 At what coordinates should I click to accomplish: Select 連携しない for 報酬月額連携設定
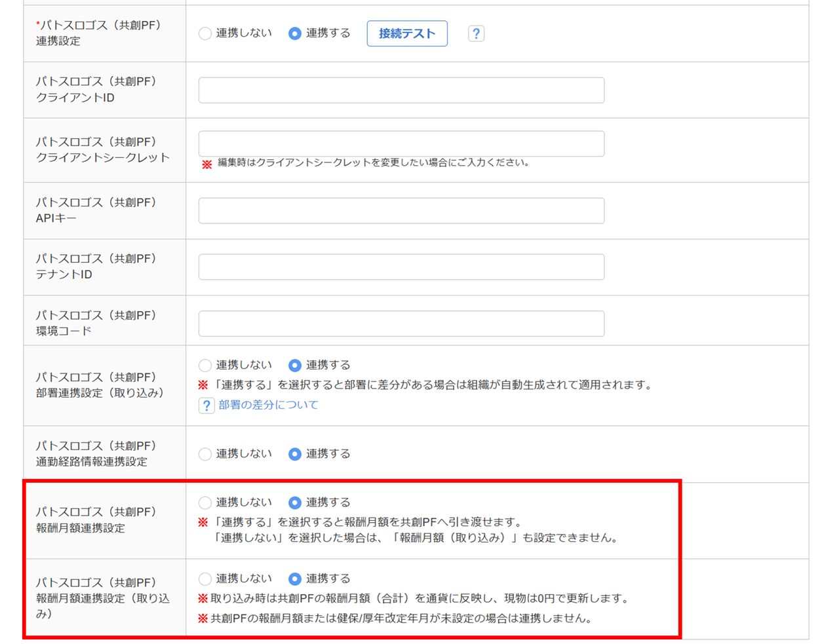(205, 502)
